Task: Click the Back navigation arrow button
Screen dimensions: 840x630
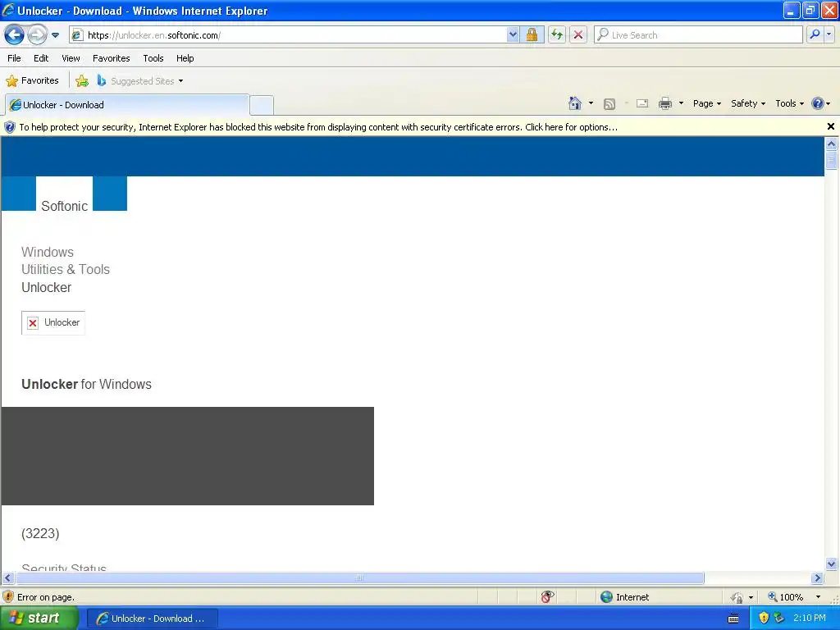Action: [14, 35]
